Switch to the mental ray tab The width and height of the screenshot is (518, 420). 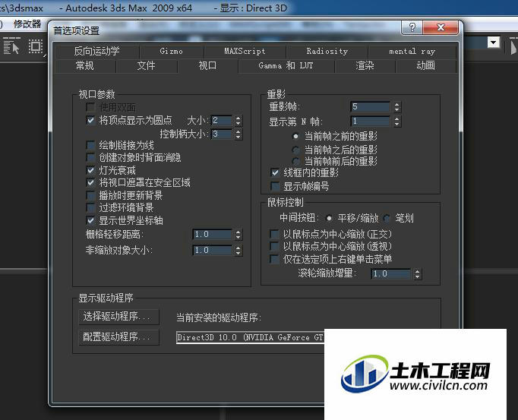pos(412,51)
